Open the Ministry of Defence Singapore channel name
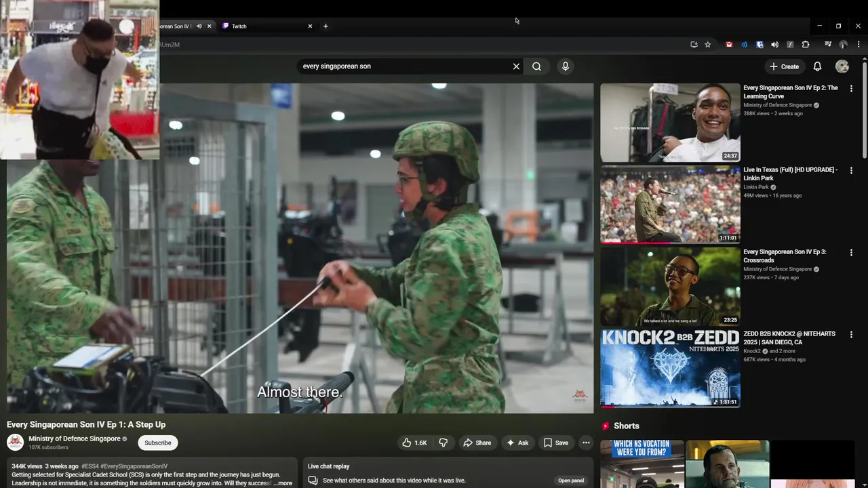The width and height of the screenshot is (868, 488). [75, 439]
